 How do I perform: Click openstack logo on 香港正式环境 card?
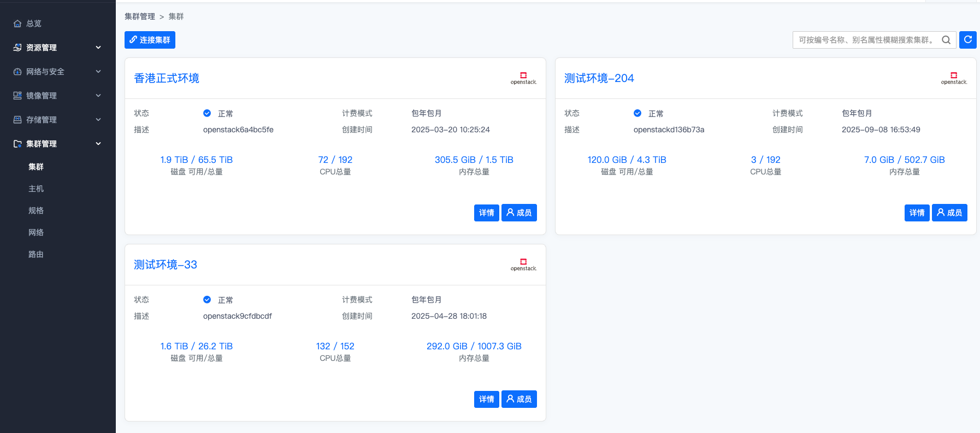pos(523,78)
